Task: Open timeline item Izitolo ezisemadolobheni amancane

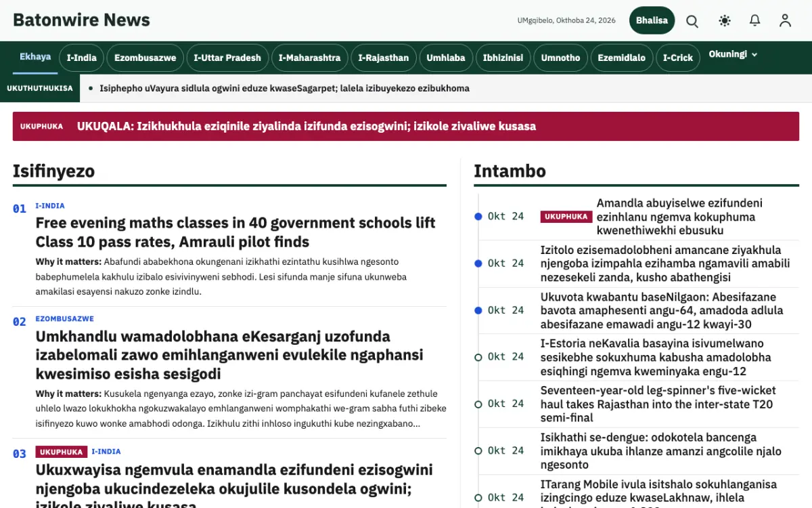Action: pos(665,263)
